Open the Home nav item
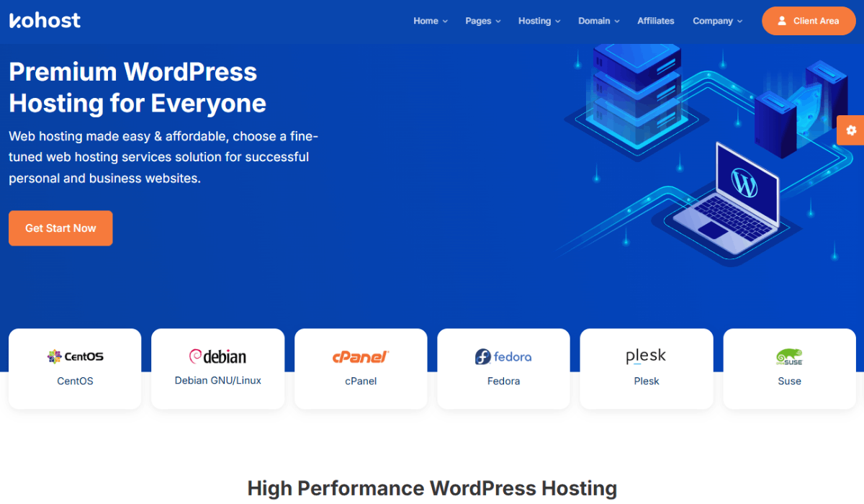This screenshot has height=504, width=864. coord(426,21)
